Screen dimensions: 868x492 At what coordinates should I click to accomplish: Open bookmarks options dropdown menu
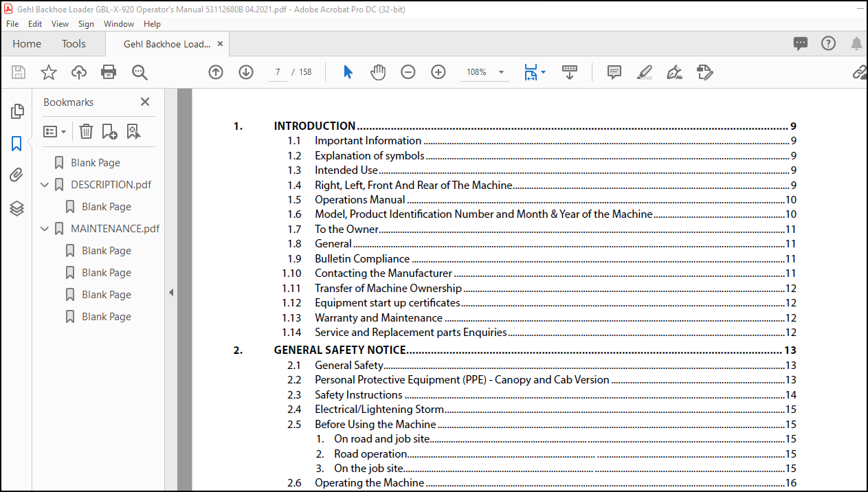[55, 131]
